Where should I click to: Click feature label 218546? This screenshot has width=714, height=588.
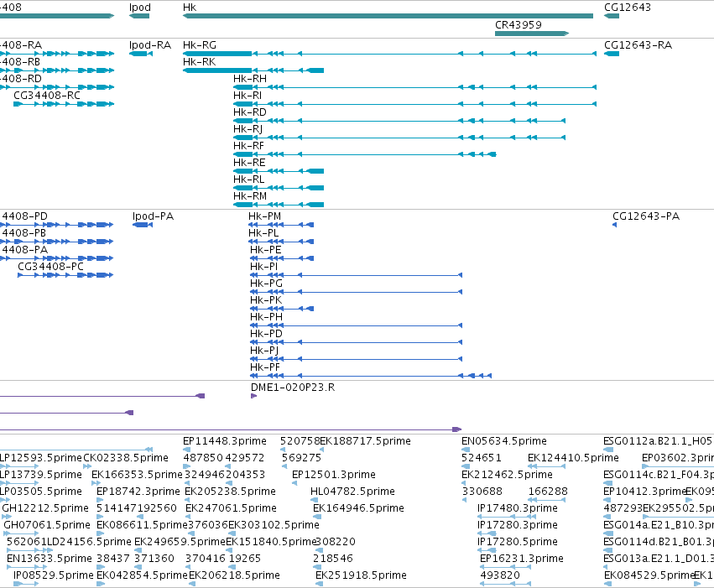[x=333, y=559]
